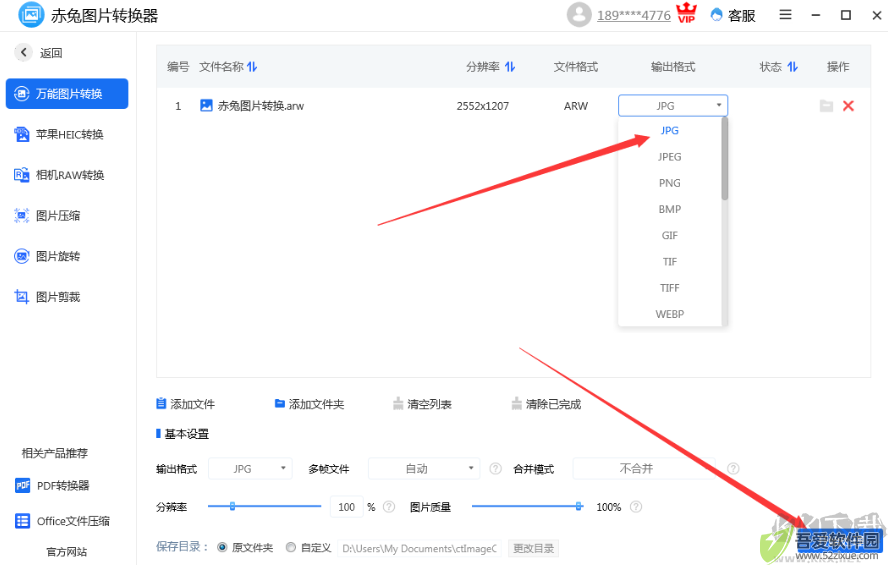The width and height of the screenshot is (888, 565).
Task: Click the 编号 column header
Action: (x=178, y=67)
